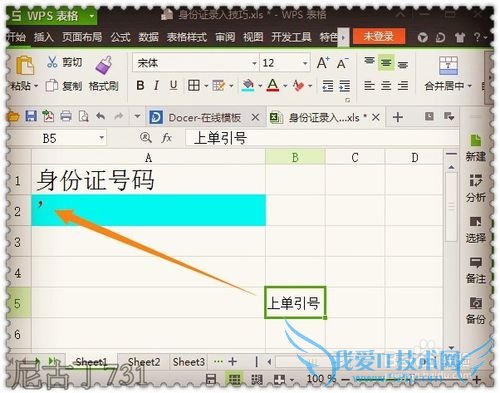Image resolution: width=500 pixels, height=393 pixels.
Task: Expand fill color dropdown arrow
Action: click(x=260, y=86)
